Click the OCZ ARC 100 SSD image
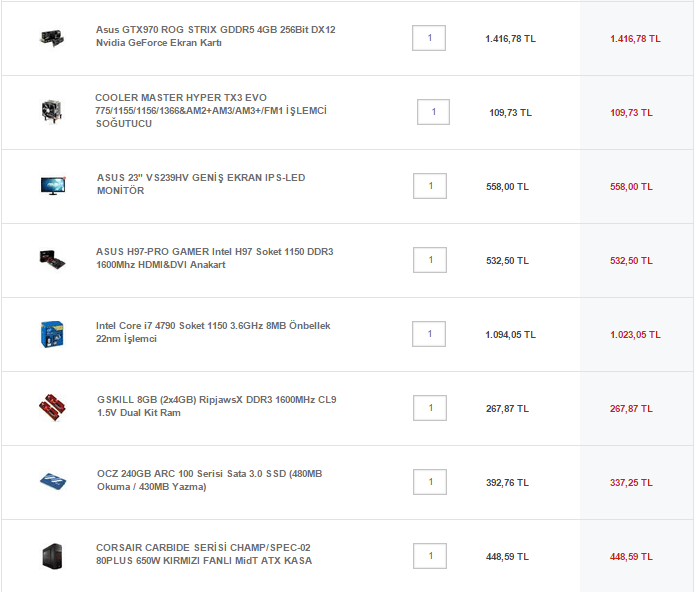 point(52,481)
